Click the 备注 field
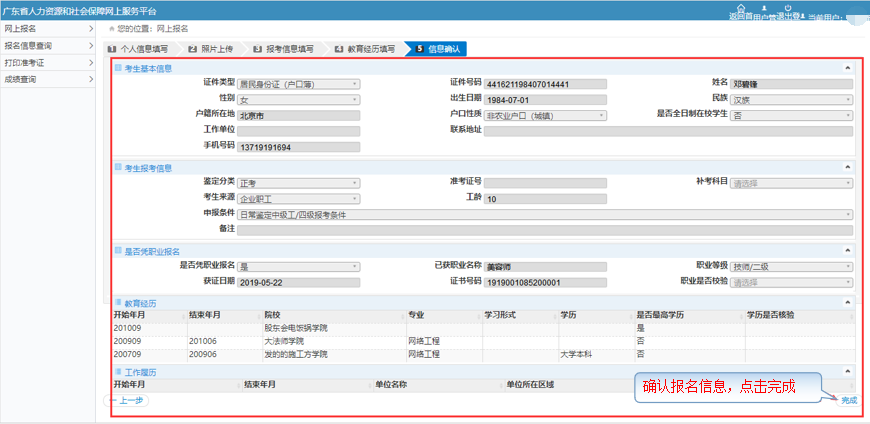Viewport: 870px width, 424px height. [545, 230]
